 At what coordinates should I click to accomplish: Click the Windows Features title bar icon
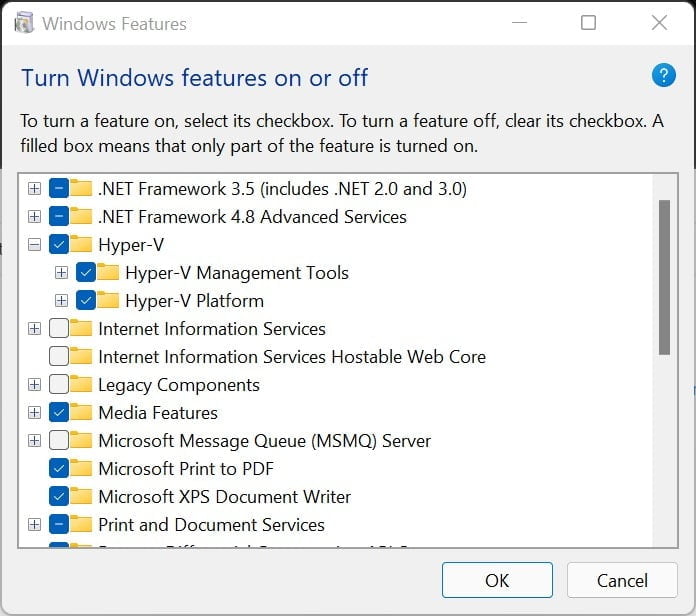click(x=24, y=23)
